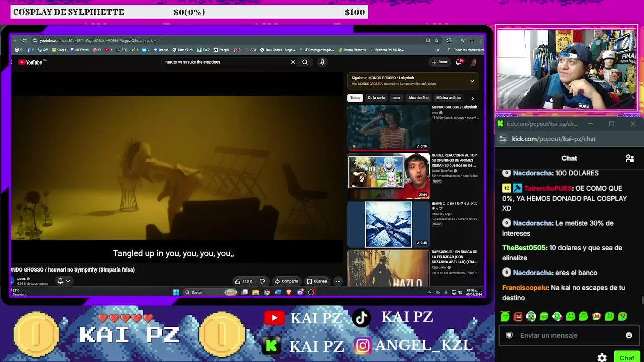The width and height of the screenshot is (644, 362).
Task: Select the Todos filter chip
Action: tap(355, 98)
